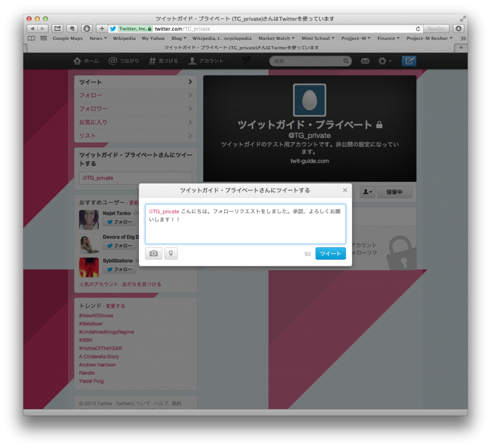Open the #HottieOfTheYEAR trend
The height and width of the screenshot is (448, 491).
(101, 348)
